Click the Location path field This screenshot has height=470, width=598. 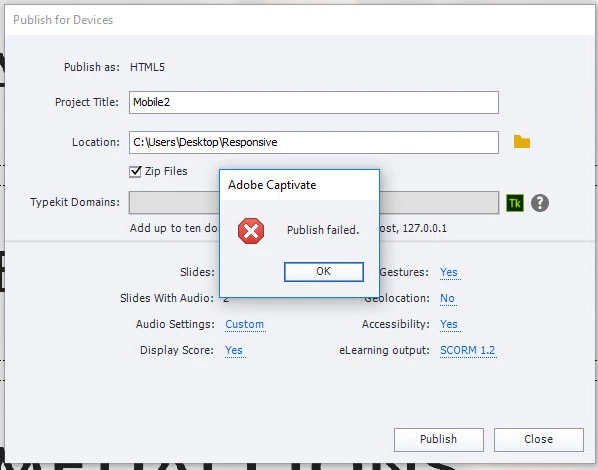coord(313,142)
